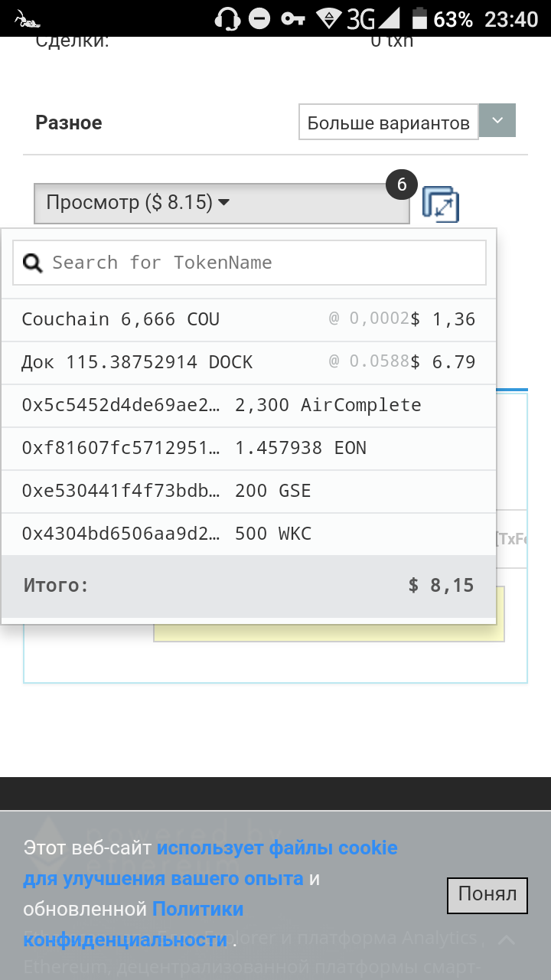
Task: Tap the Wi-Fi signal status icon
Action: (x=329, y=18)
